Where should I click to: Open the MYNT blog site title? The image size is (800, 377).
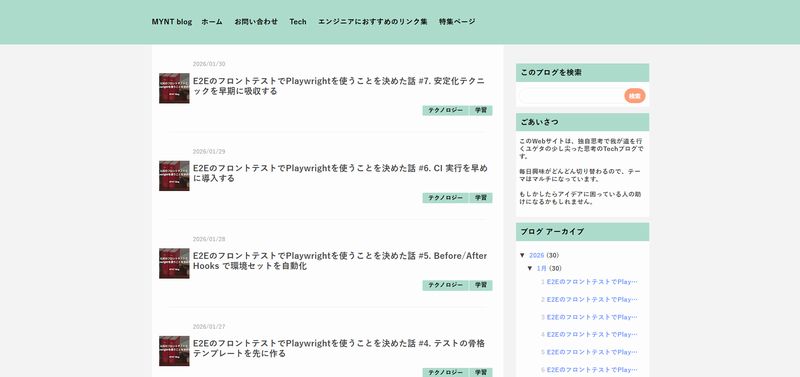[171, 21]
